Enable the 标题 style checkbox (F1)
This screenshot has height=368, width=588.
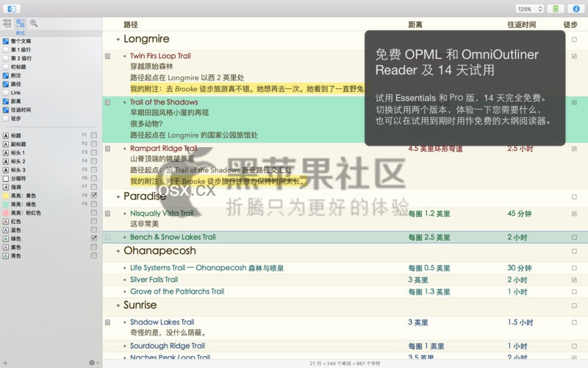[x=94, y=135]
